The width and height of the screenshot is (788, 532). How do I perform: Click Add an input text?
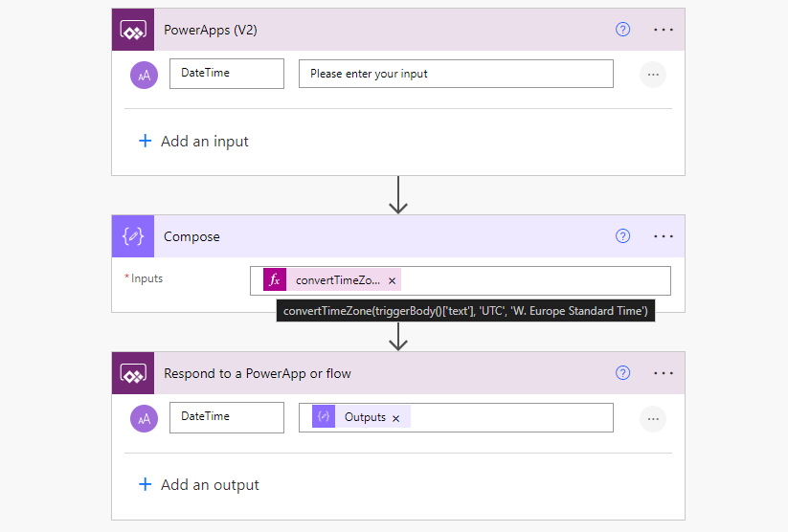(x=205, y=142)
